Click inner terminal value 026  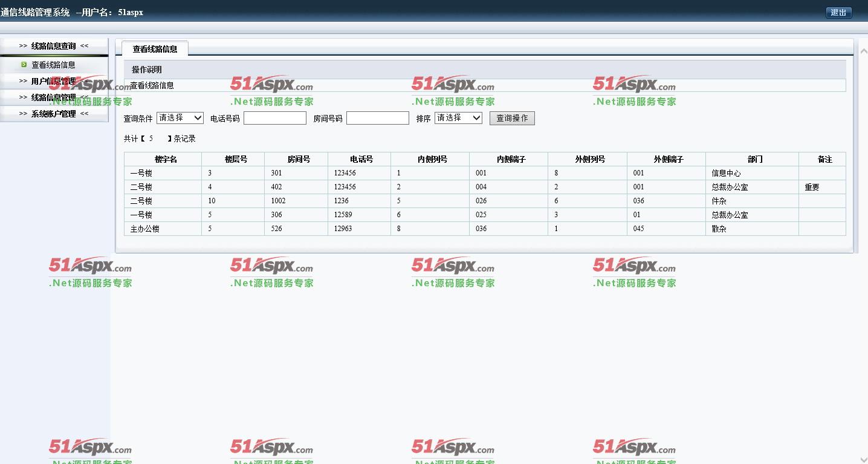click(x=481, y=201)
